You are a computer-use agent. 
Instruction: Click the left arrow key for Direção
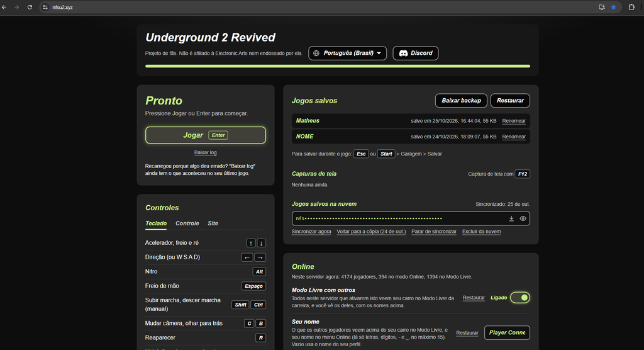click(x=247, y=257)
